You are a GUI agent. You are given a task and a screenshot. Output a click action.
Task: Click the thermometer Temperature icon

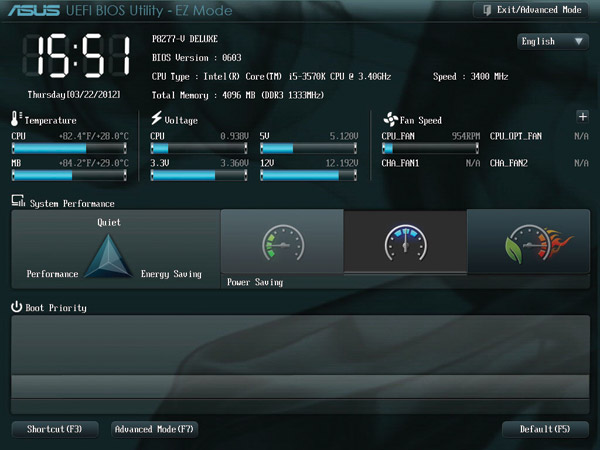[x=16, y=119]
